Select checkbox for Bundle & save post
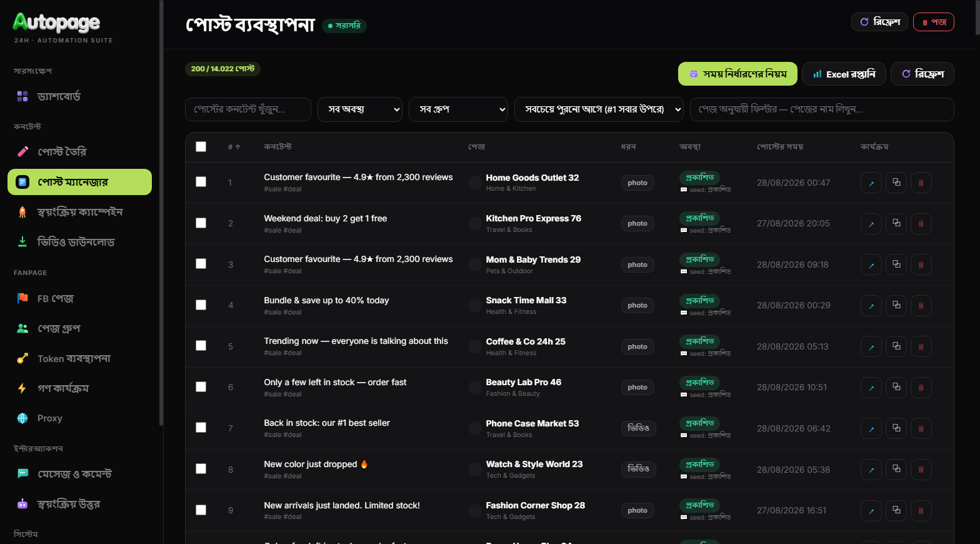This screenshot has height=544, width=980. (x=201, y=305)
